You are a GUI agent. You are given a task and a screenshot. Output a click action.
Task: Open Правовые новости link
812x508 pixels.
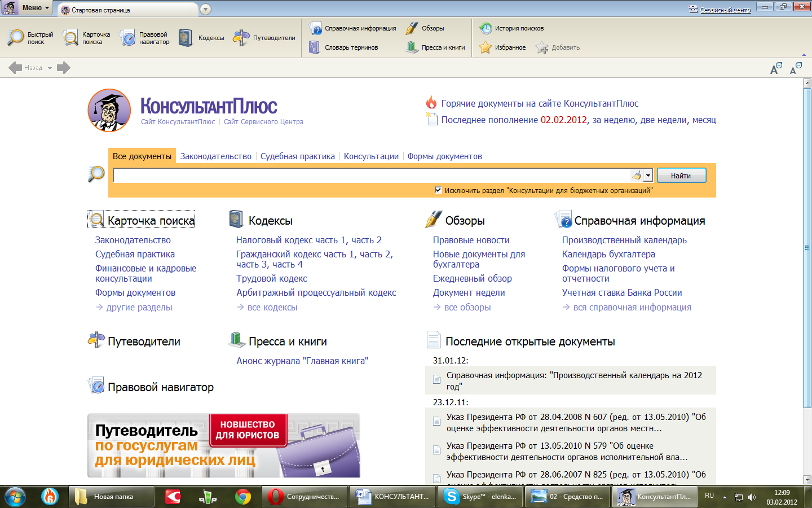pos(471,240)
